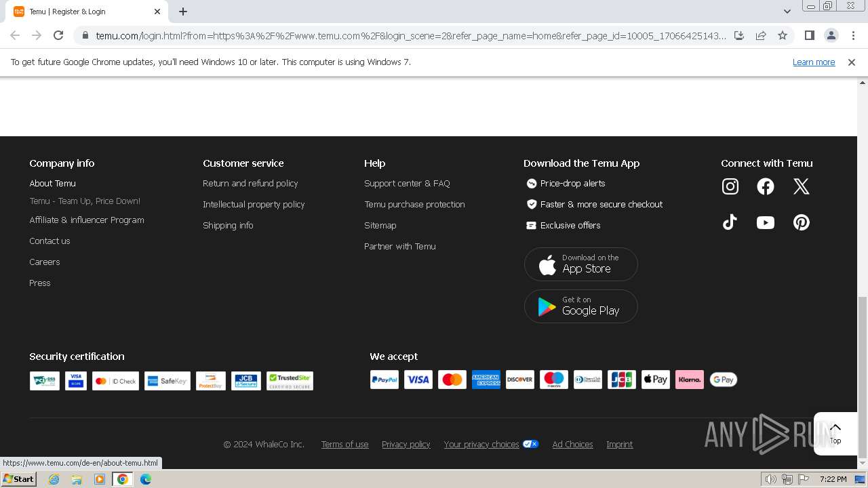Open Internet Explorer from the taskbar
The height and width of the screenshot is (488, 868).
click(x=54, y=479)
